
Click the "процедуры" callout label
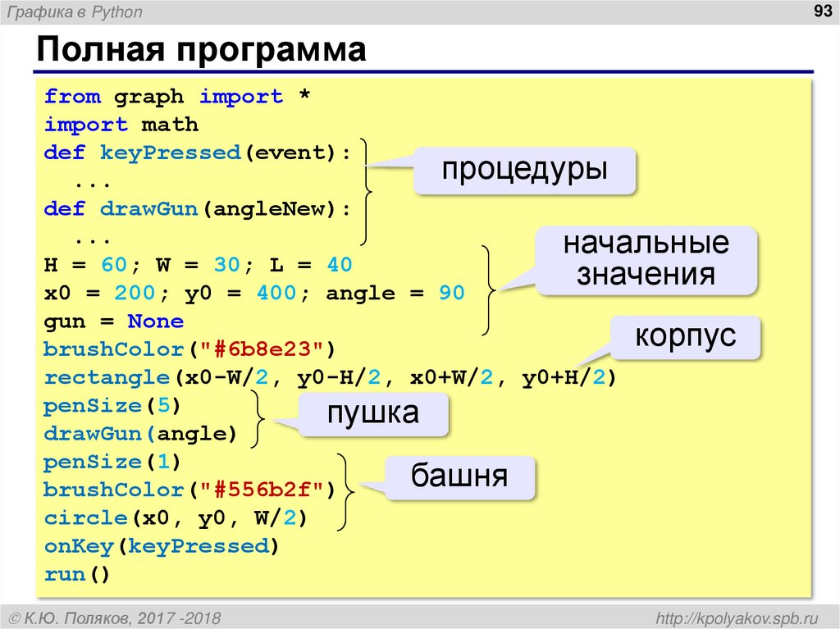[523, 168]
